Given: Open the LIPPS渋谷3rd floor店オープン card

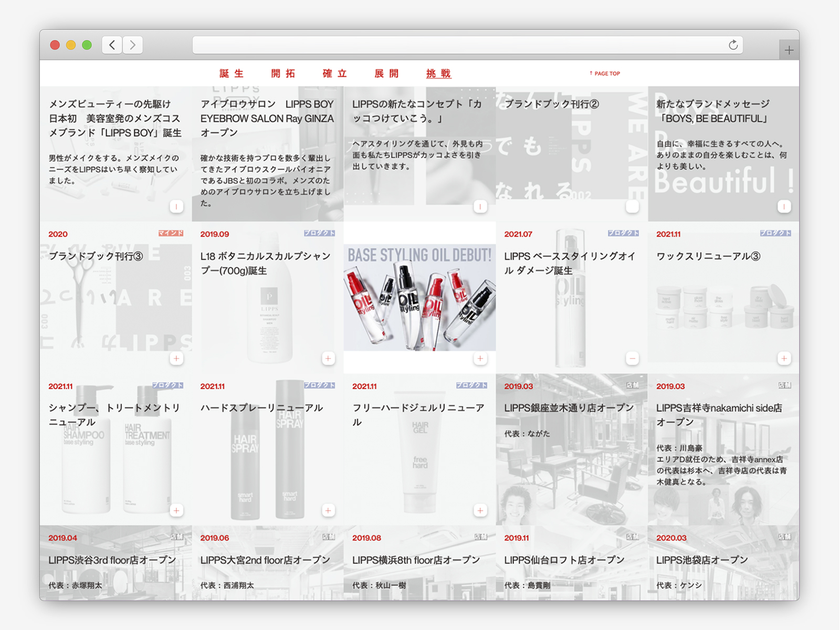Looking at the screenshot, I should click(115, 563).
